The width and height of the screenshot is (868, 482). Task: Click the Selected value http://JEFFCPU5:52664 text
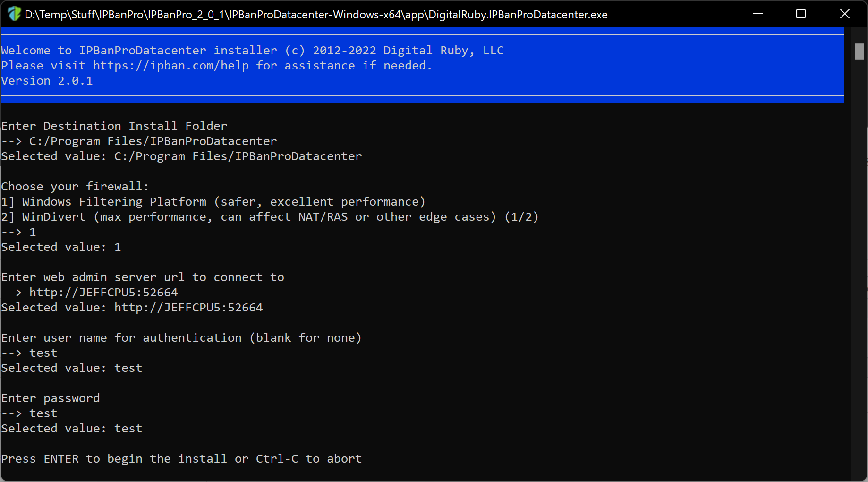(132, 308)
